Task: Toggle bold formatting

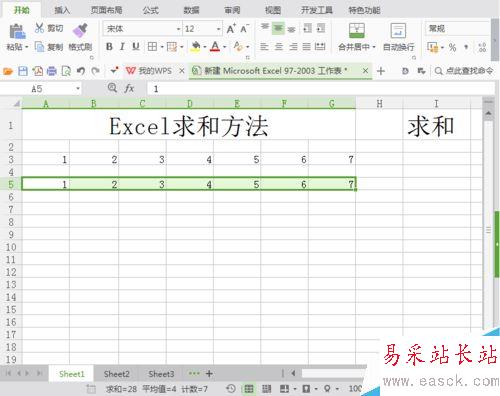Action: point(109,47)
